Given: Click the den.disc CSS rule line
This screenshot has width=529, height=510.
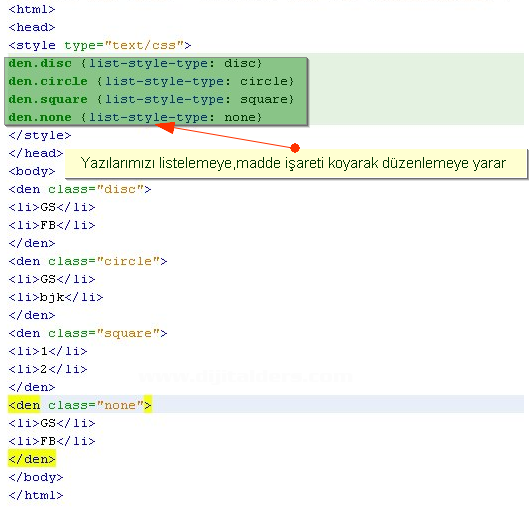Looking at the screenshot, I should click(135, 63).
